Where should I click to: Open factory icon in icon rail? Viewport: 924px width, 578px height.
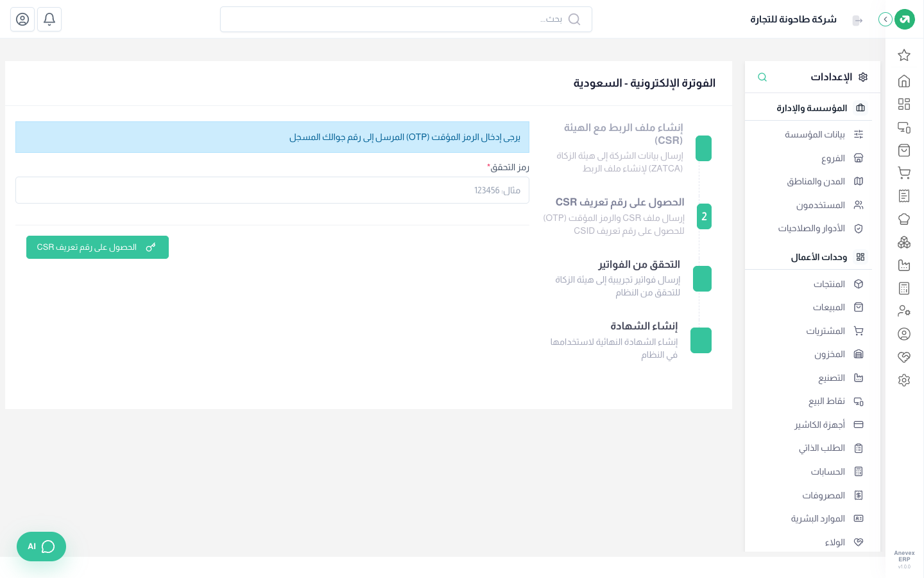point(904,265)
